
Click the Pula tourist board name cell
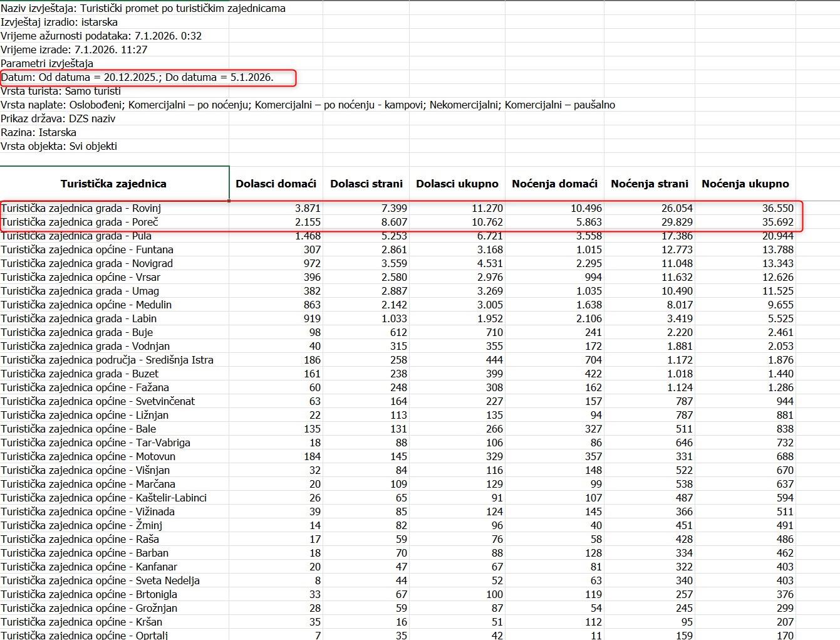76,236
